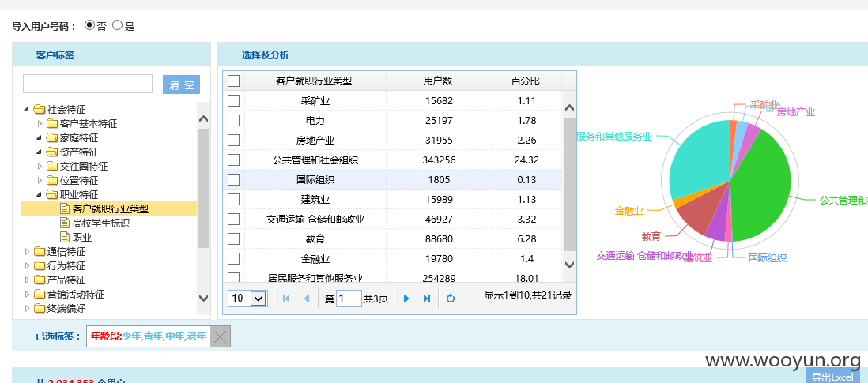Collapse the 社会特征 tree node
868x383 pixels.
[27, 110]
